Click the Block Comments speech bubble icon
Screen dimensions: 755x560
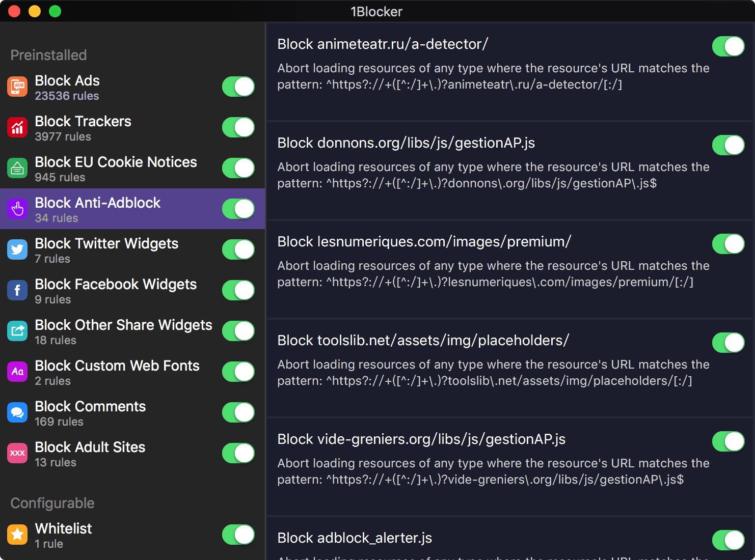click(17, 412)
